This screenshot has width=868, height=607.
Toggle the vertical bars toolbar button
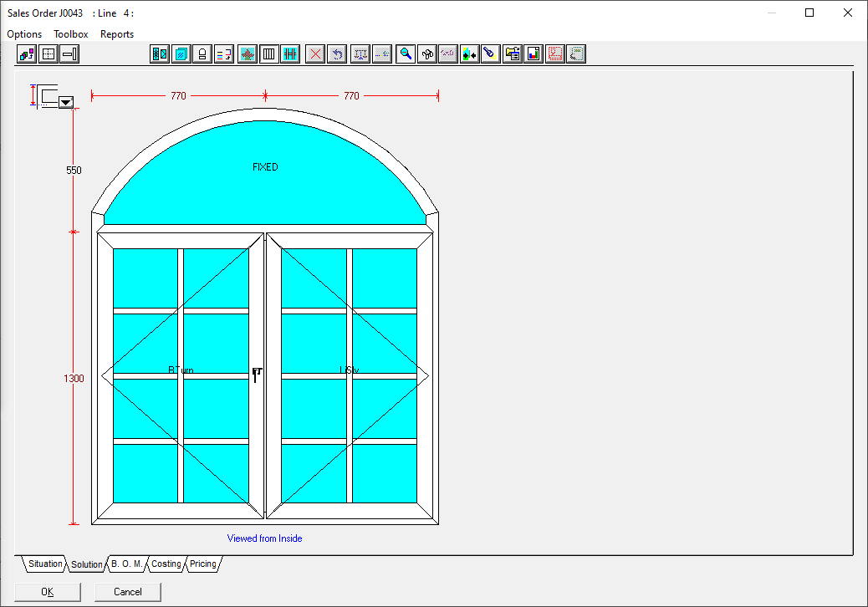click(269, 54)
